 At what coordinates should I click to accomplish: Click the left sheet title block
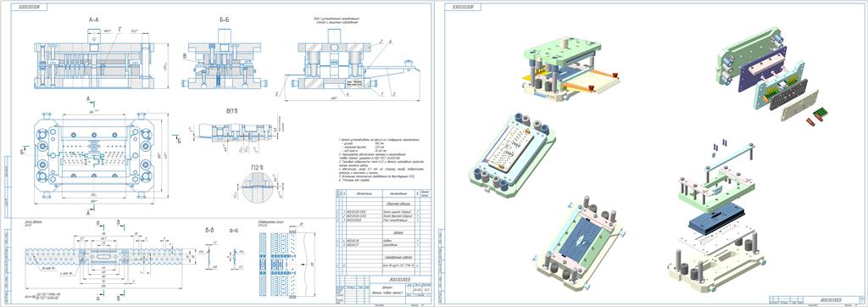[382, 292]
